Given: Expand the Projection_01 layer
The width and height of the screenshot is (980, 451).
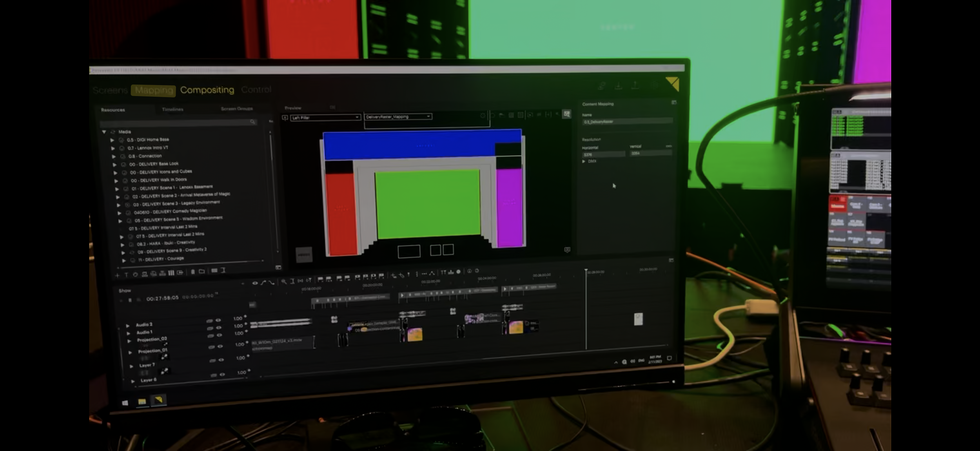Looking at the screenshot, I should pos(130,353).
